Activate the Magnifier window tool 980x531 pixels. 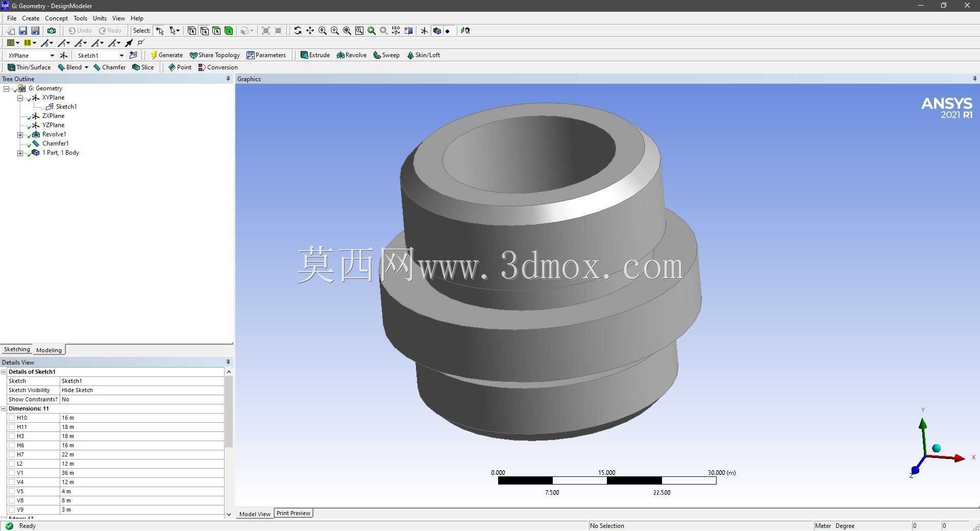pos(359,31)
